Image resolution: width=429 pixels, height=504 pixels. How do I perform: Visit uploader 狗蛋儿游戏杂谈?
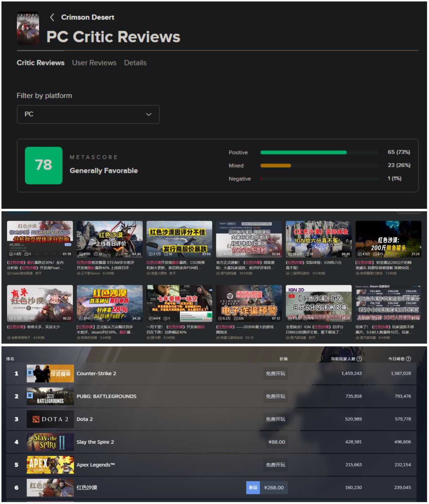pyautogui.click(x=232, y=338)
